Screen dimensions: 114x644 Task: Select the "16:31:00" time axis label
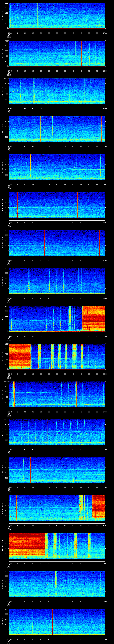pos(9,601)
